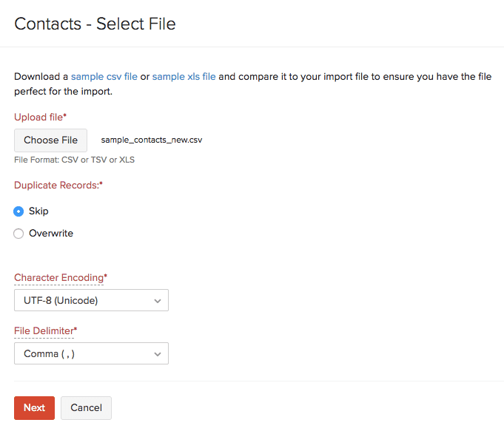The width and height of the screenshot is (504, 431).
Task: Click the Upload file field label
Action: pyautogui.click(x=38, y=117)
